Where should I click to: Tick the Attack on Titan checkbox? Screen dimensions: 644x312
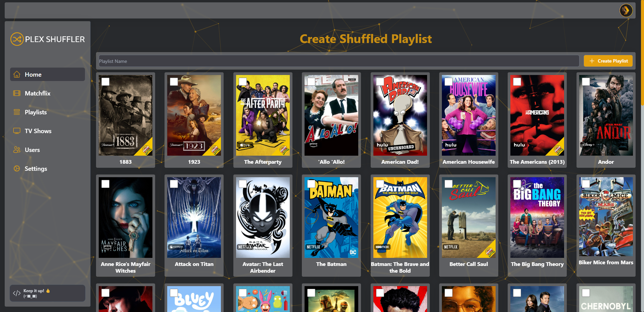pos(174,184)
